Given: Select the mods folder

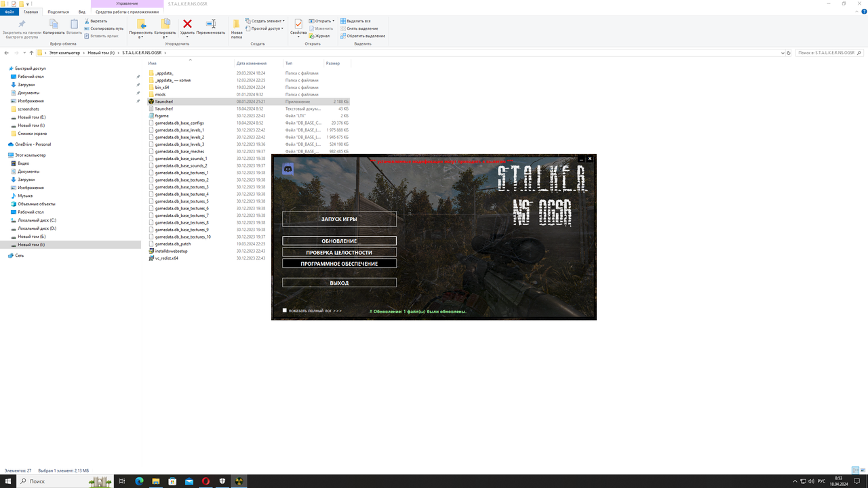Looking at the screenshot, I should (160, 94).
